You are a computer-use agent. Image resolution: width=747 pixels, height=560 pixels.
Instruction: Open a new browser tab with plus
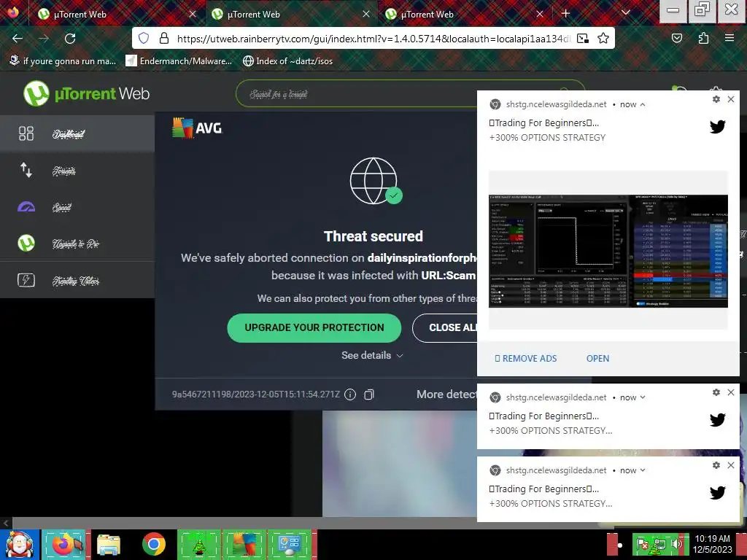click(565, 13)
